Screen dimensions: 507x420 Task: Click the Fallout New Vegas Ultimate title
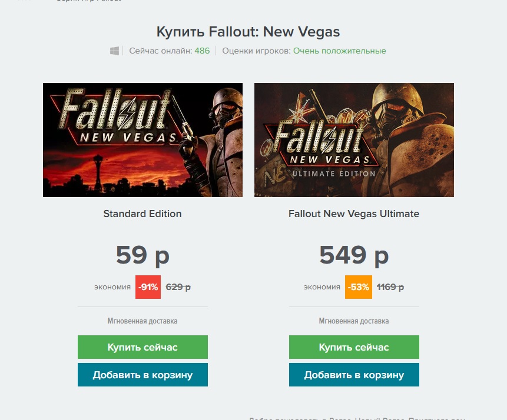354,214
